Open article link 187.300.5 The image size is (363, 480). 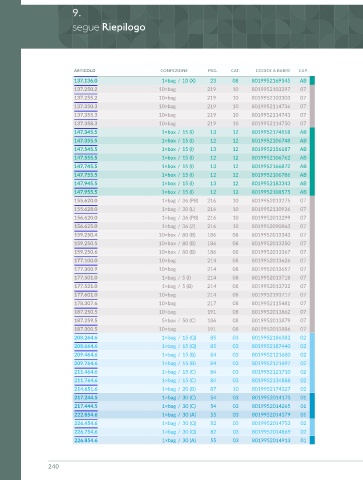[x=86, y=329]
